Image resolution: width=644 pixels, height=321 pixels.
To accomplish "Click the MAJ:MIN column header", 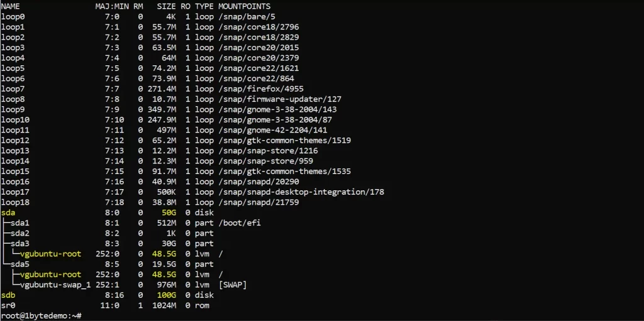I will (109, 6).
